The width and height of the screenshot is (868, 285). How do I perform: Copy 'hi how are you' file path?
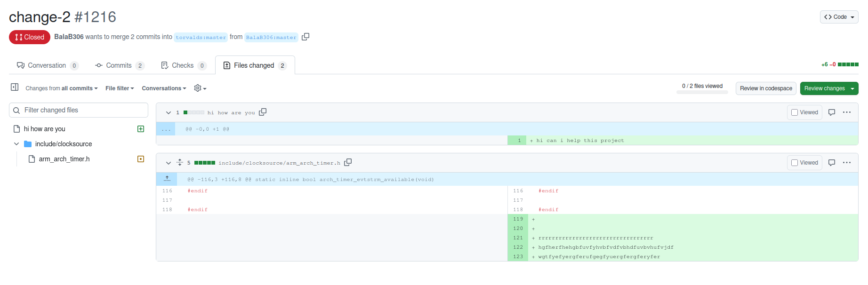(x=263, y=112)
